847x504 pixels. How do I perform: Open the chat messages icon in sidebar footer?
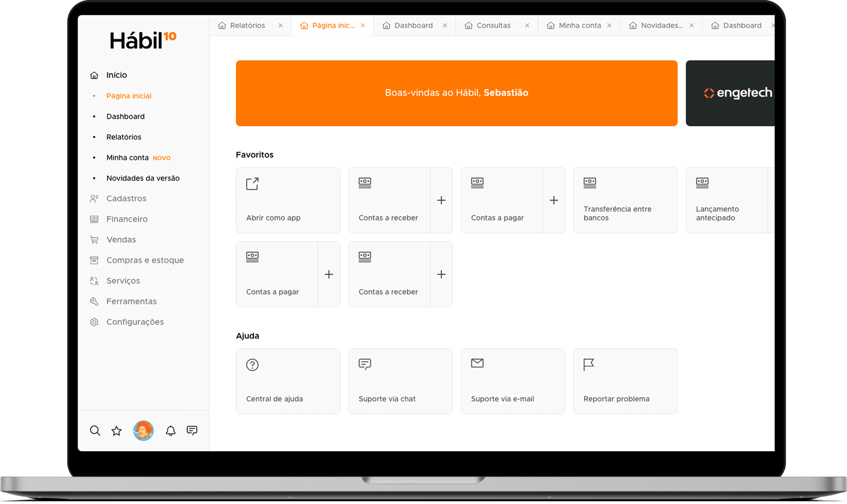192,430
